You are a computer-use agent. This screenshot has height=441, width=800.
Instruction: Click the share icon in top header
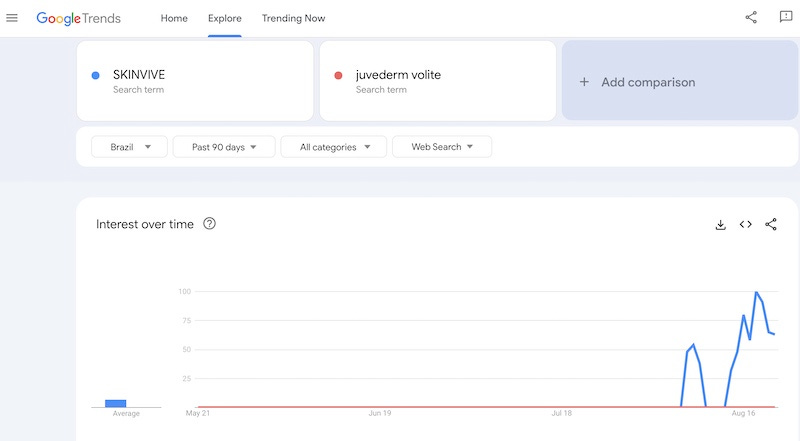(x=751, y=17)
